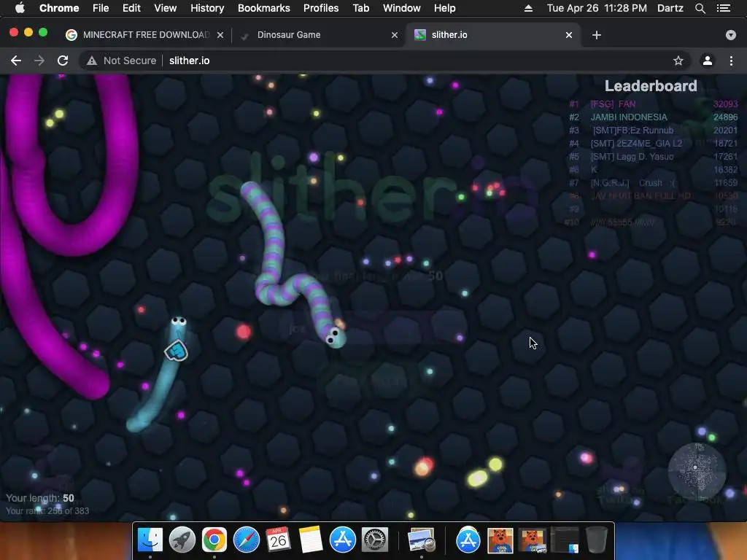Open Notes from the Dock
The image size is (747, 560).
pos(311,540)
